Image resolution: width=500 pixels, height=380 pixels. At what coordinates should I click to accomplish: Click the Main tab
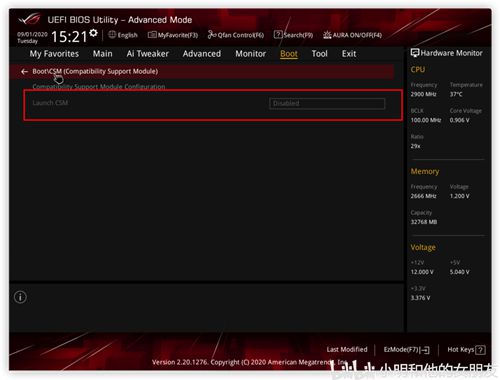tap(102, 54)
